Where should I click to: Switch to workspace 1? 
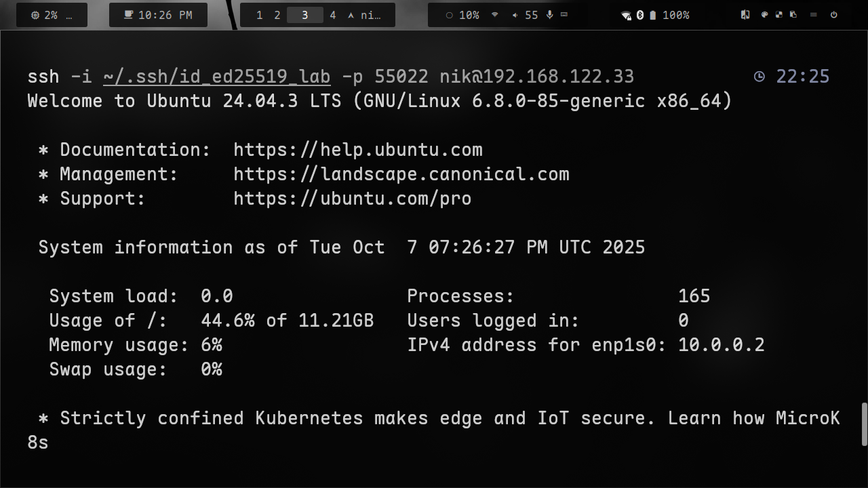(x=259, y=15)
